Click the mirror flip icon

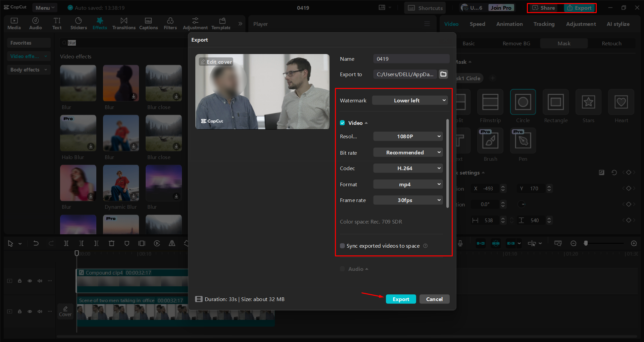click(172, 243)
